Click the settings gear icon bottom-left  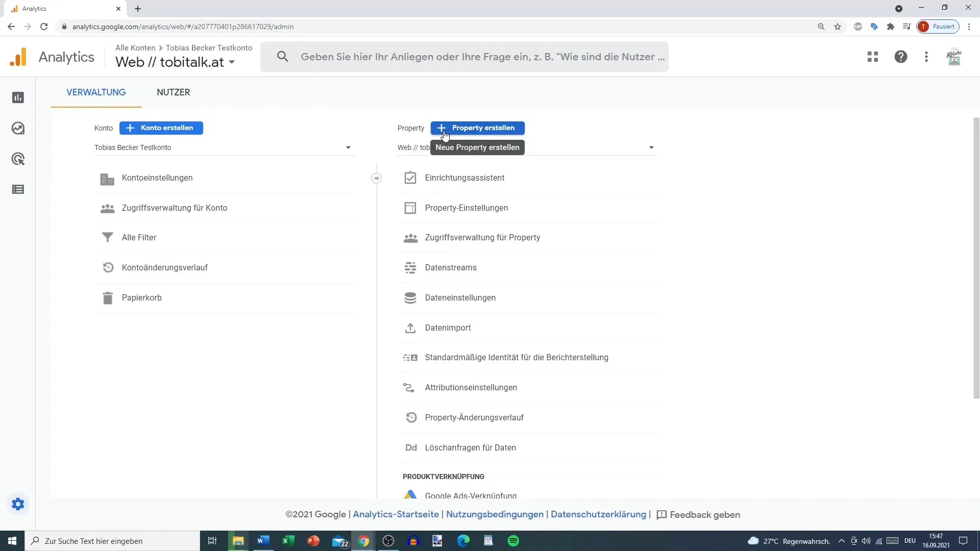18,505
